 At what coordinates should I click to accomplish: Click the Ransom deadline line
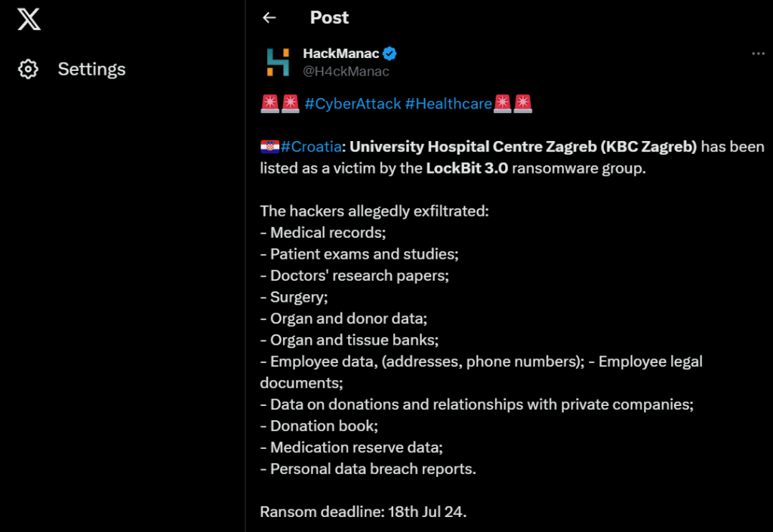[363, 512]
